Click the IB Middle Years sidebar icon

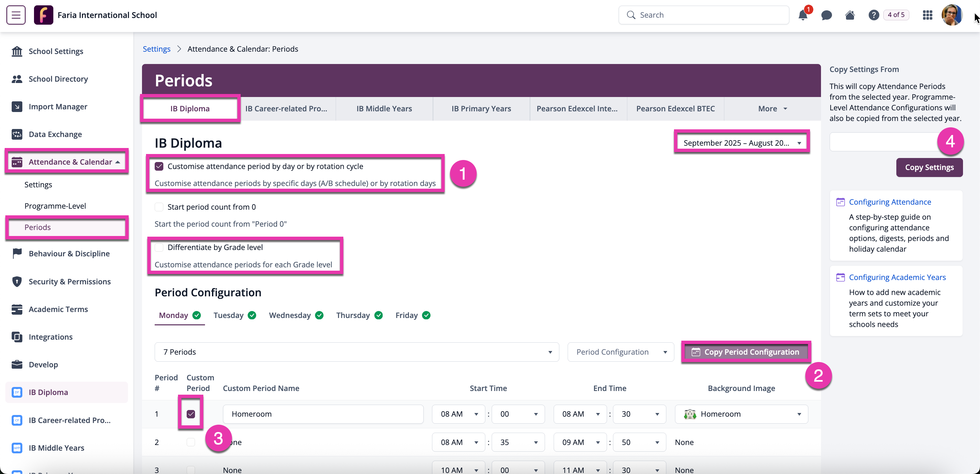click(17, 448)
